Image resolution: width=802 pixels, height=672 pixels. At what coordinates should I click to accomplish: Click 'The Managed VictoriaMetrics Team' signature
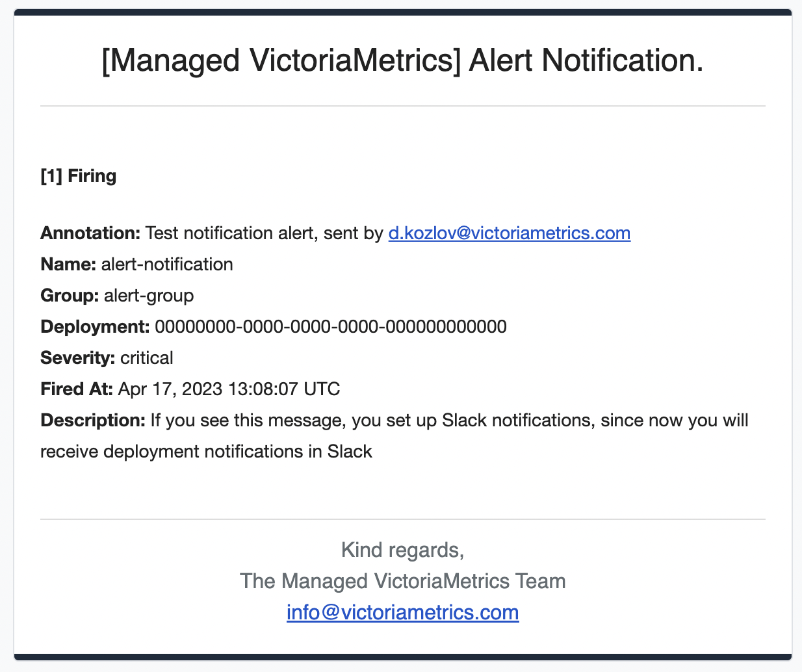click(402, 581)
